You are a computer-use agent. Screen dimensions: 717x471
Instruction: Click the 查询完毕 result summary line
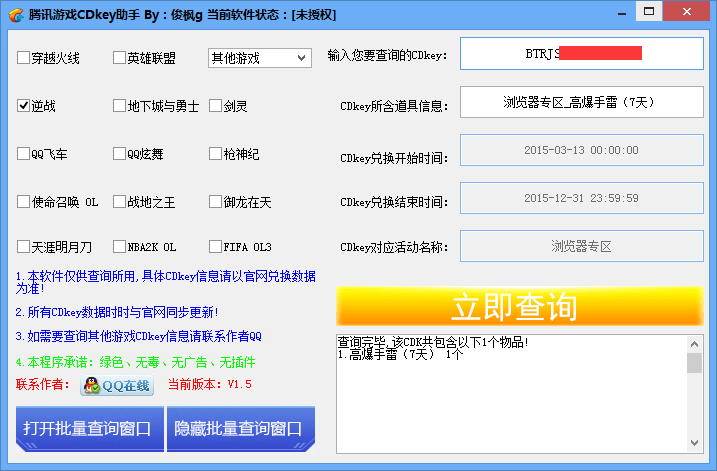tap(433, 342)
